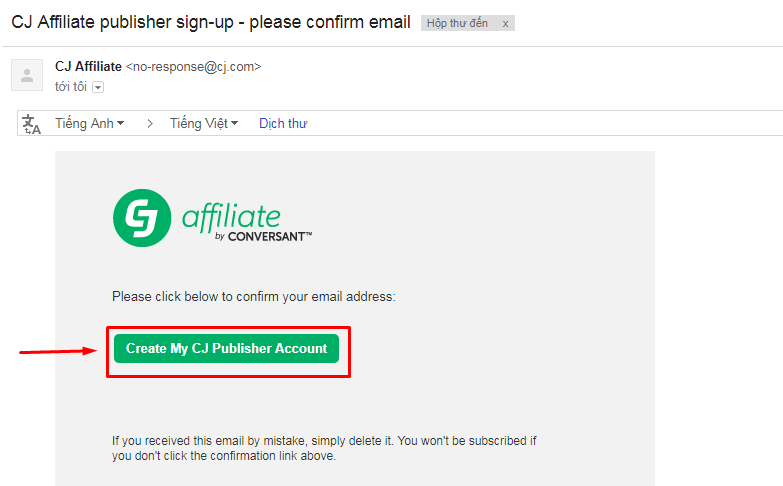
Task: Click the translate icon in the language bar
Action: (31, 124)
